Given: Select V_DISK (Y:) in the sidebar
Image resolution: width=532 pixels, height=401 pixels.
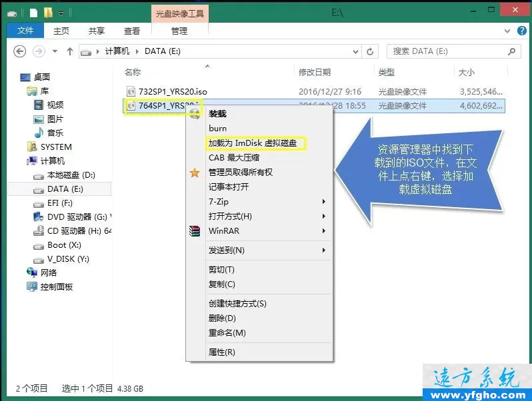Looking at the screenshot, I should click(68, 259).
